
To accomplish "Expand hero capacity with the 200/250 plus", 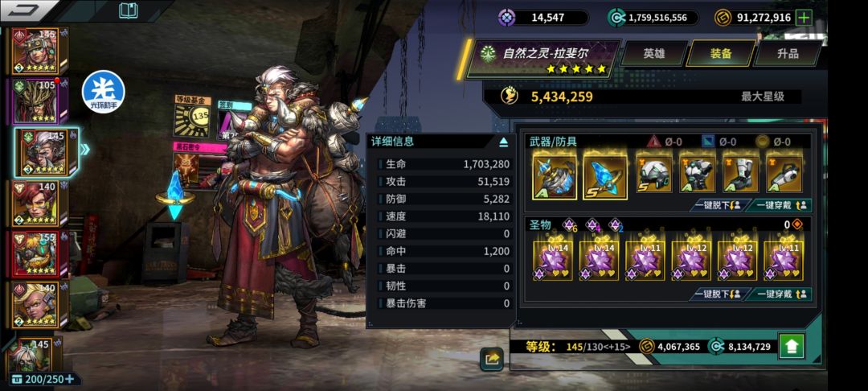I will tap(69, 379).
